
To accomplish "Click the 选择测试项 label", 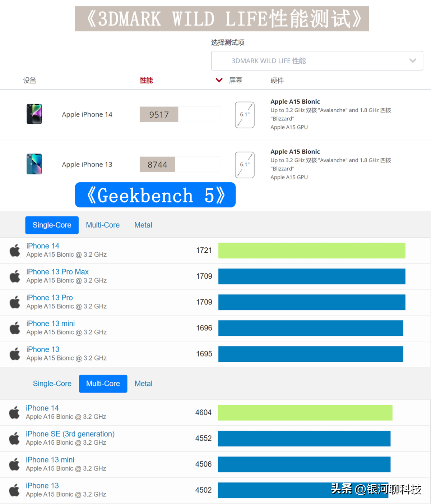I will coord(228,42).
